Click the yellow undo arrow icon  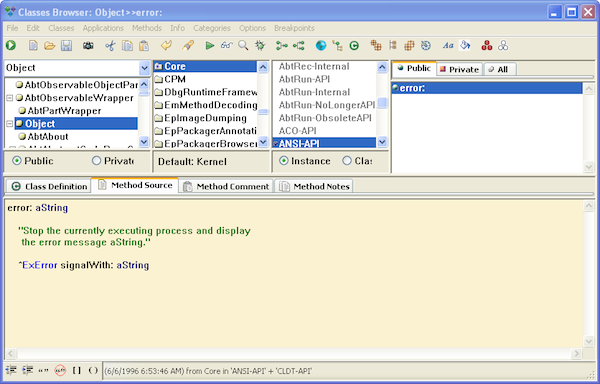(x=166, y=46)
